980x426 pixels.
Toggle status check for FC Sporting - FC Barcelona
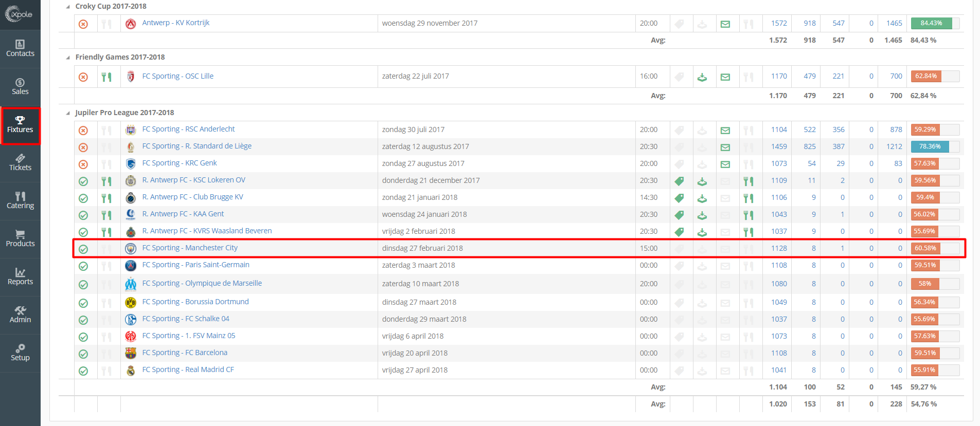(83, 354)
